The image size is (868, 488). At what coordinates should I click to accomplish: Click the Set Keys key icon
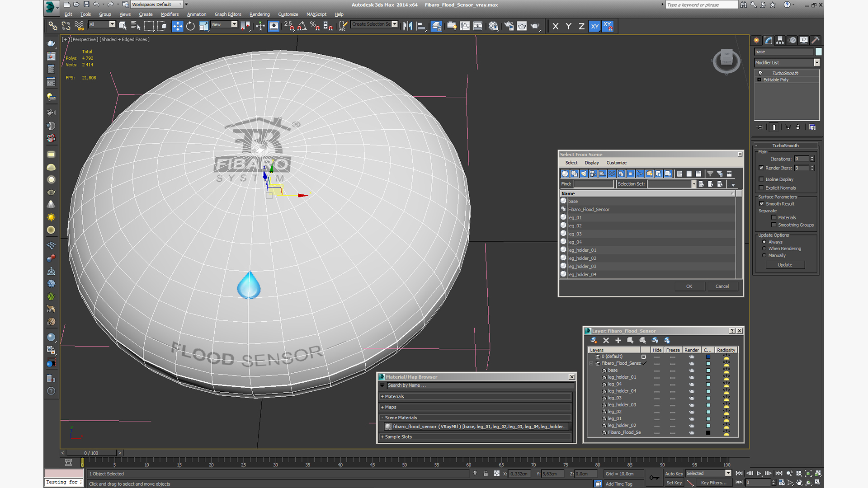[x=654, y=478]
